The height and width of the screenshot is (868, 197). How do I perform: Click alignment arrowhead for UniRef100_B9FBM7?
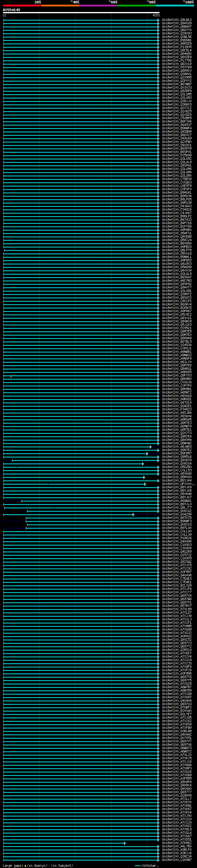[x=147, y=454]
